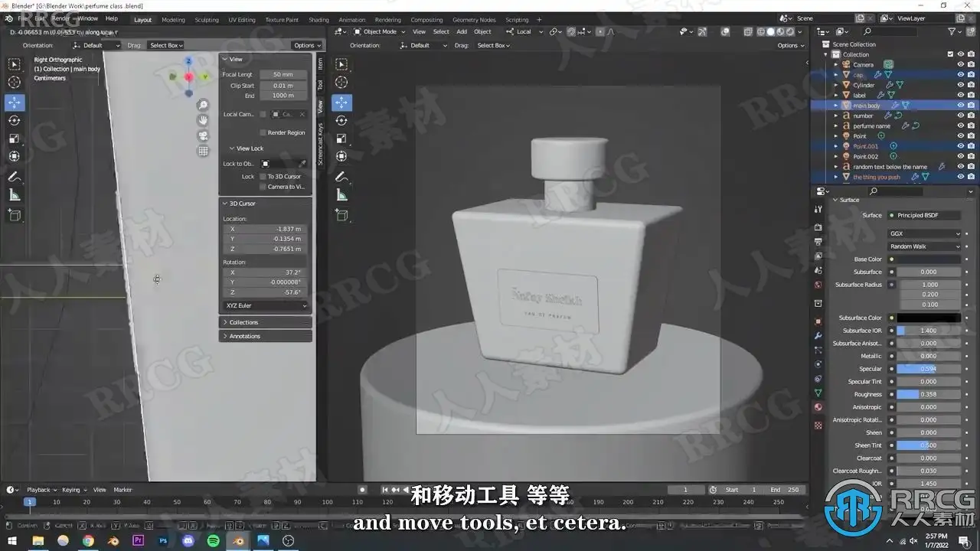Screen dimensions: 980x551
Task: Click the pan hand icon in left viewport
Action: [203, 120]
